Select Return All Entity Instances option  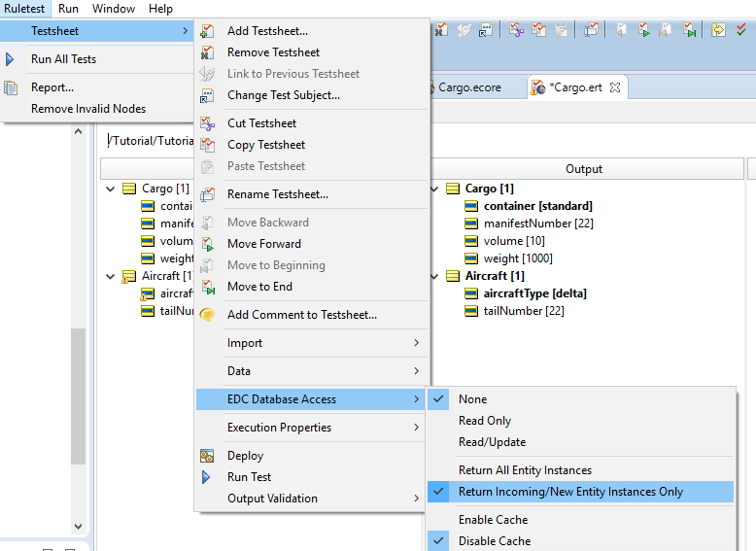pos(580,470)
